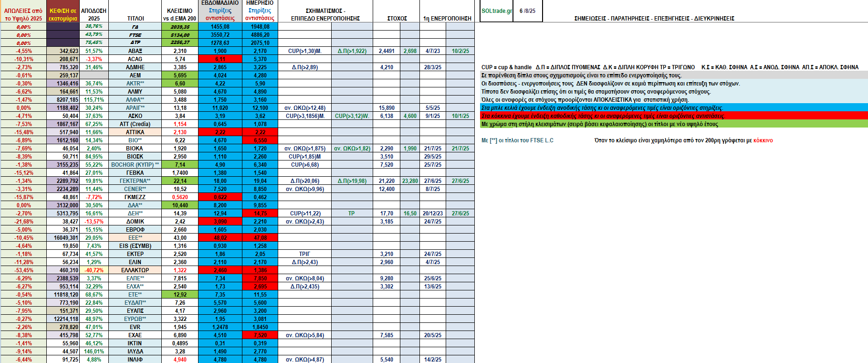Click the ΙΛΥΔΑ return value 146,01%
The height and width of the screenshot is (363, 868).
(x=94, y=352)
